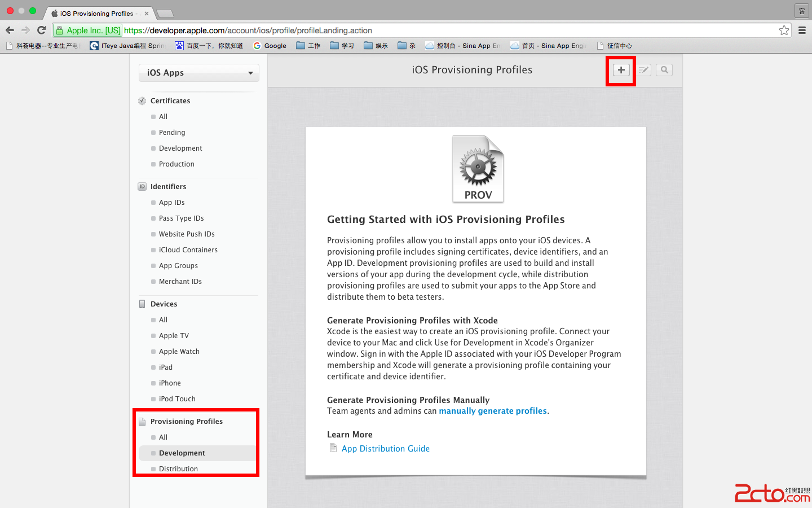812x508 pixels.
Task: Select iPod Touch devices
Action: point(177,399)
